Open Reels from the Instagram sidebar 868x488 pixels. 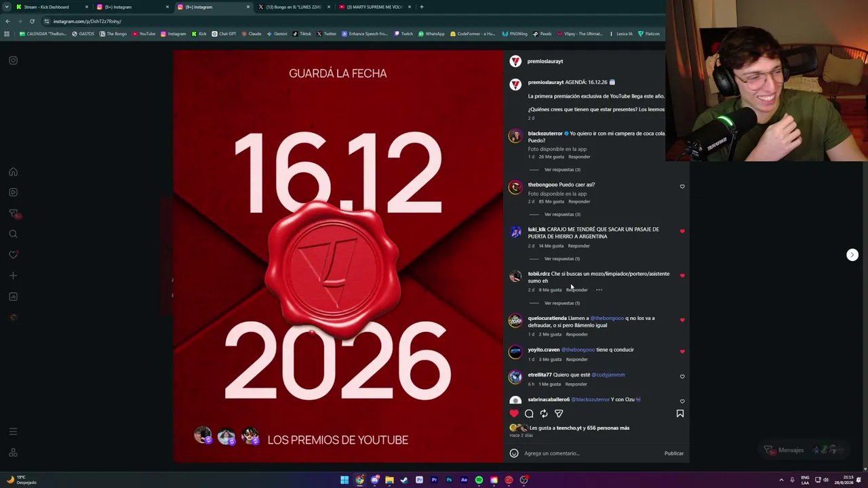[13, 192]
